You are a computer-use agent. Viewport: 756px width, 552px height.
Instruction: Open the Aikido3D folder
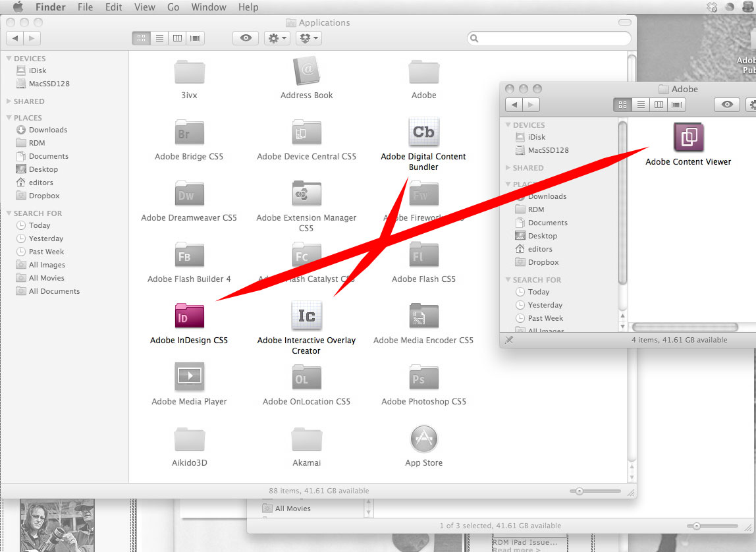[189, 439]
